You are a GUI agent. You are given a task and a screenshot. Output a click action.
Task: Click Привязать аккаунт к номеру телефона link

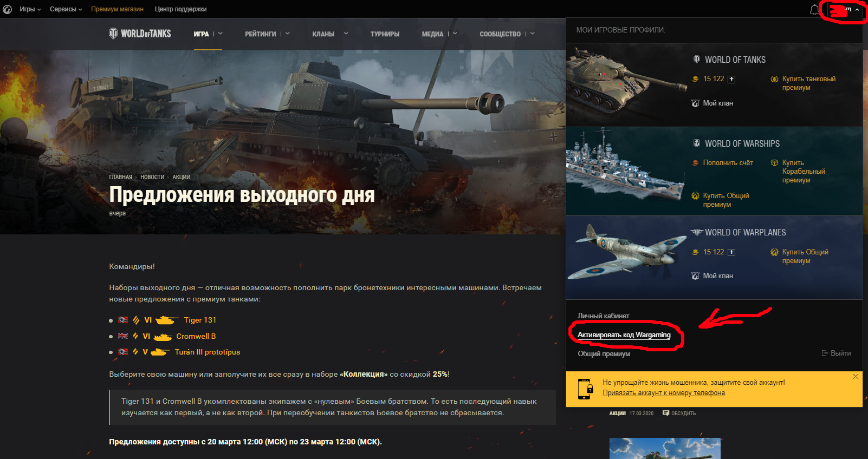[664, 394]
